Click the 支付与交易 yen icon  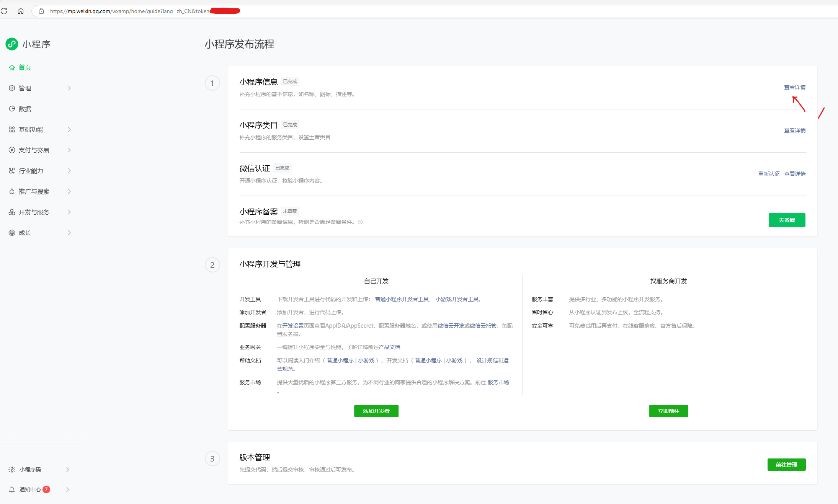pos(12,150)
